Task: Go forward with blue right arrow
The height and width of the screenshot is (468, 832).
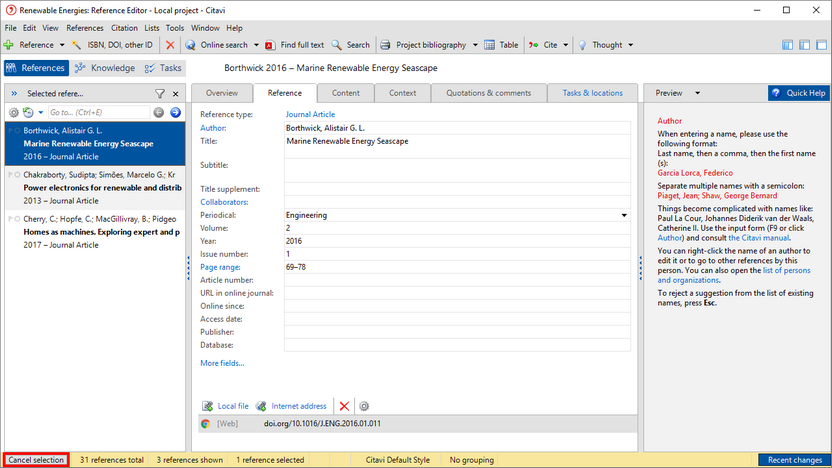Action: point(176,112)
